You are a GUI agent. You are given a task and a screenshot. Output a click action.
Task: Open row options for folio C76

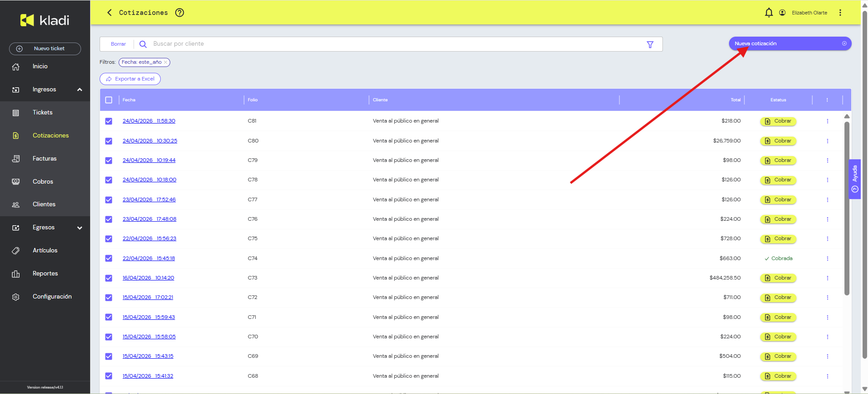pyautogui.click(x=827, y=219)
